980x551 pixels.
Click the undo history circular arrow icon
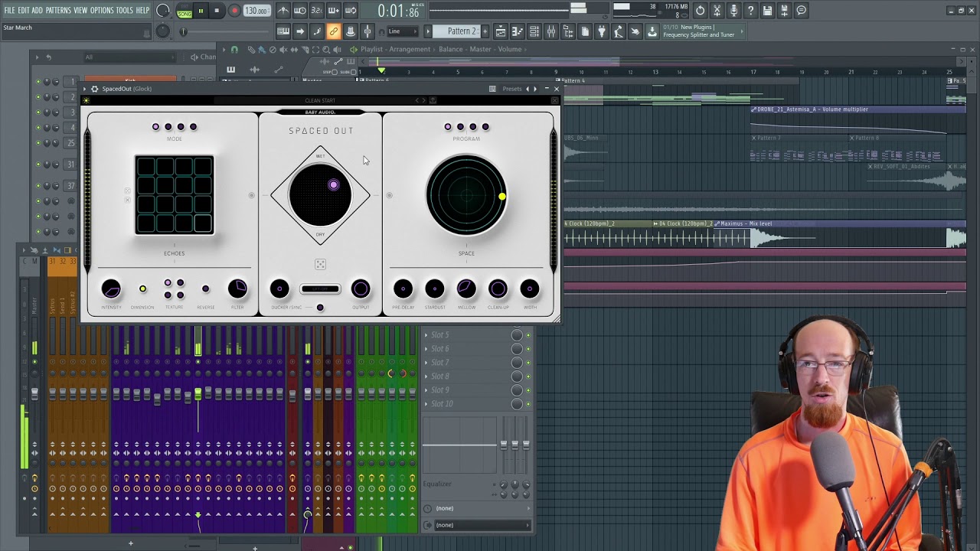(x=700, y=11)
